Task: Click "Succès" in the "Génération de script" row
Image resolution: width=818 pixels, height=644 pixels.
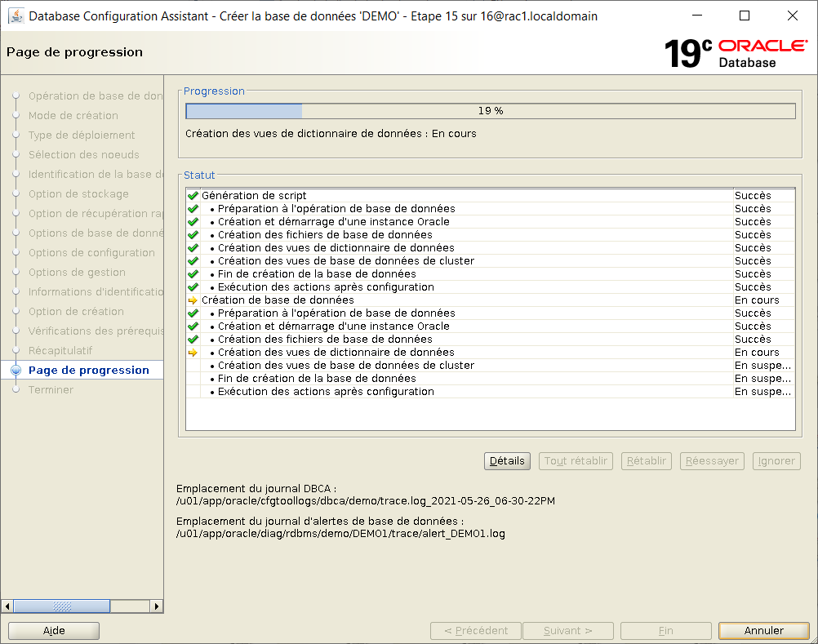Action: click(753, 196)
